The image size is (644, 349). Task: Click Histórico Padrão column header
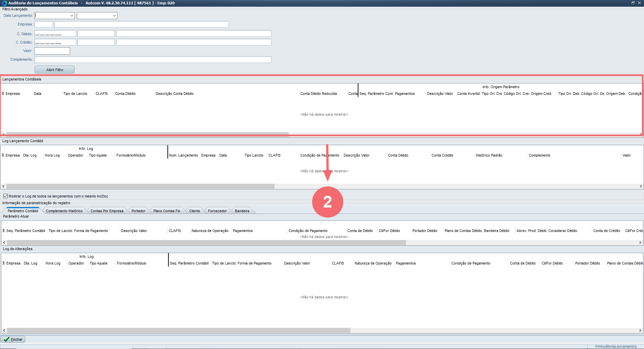(501, 155)
